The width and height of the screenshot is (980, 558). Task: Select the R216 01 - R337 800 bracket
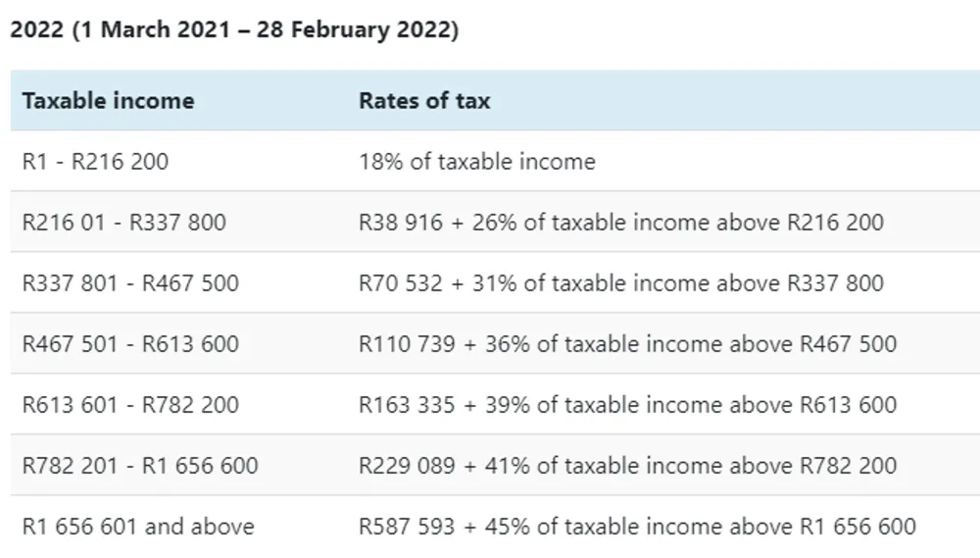coord(123,222)
